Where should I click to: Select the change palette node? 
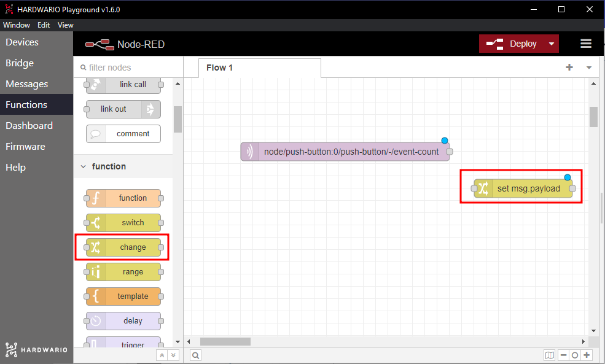tap(123, 247)
